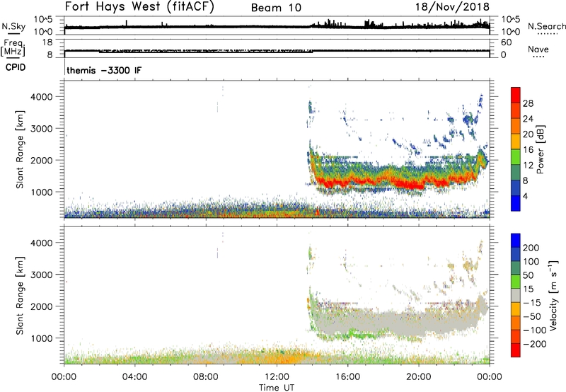Click '1000' tick on the velocity panel
566x392 pixels.
42,338
